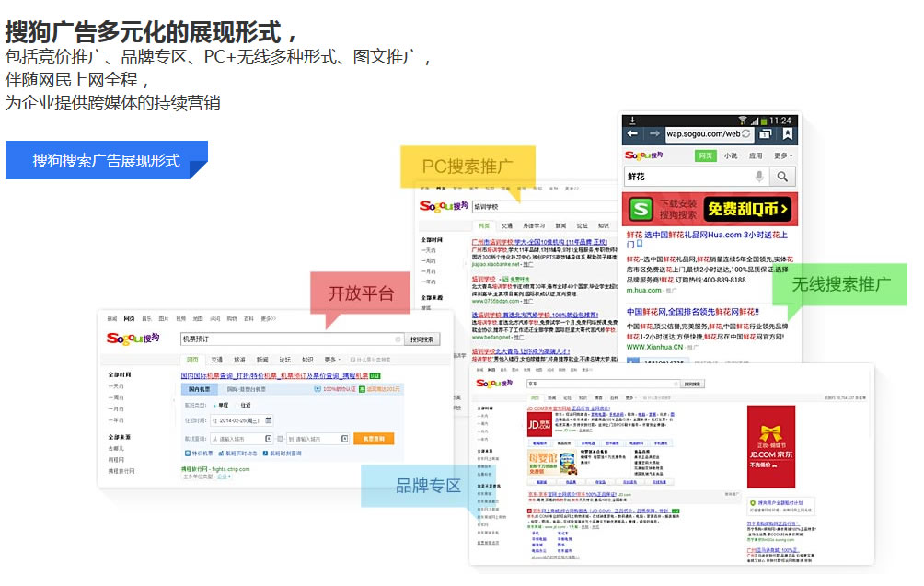Click the microphone icon in 鲜花 search box
Screen dimensions: 924x586
tap(759, 177)
